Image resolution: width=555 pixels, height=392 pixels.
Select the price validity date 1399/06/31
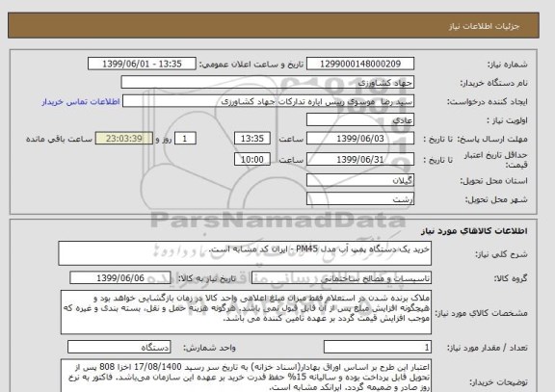click(x=360, y=160)
